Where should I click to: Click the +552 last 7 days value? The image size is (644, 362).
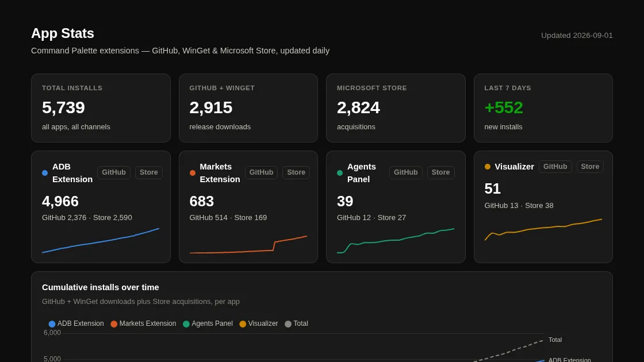tap(504, 107)
